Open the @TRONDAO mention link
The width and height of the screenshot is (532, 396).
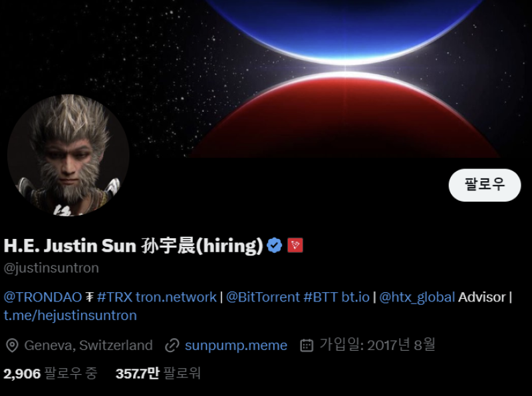(43, 297)
